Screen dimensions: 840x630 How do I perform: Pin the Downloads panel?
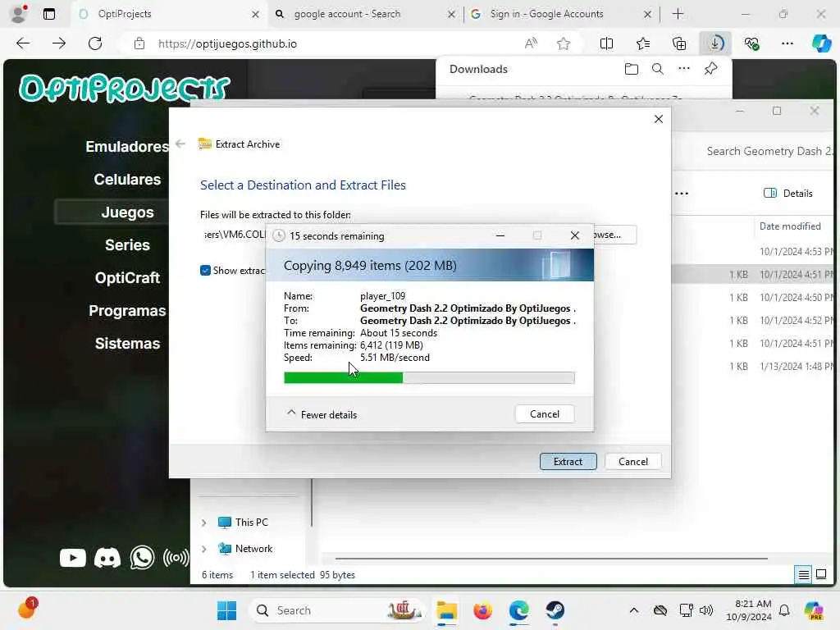pos(711,69)
